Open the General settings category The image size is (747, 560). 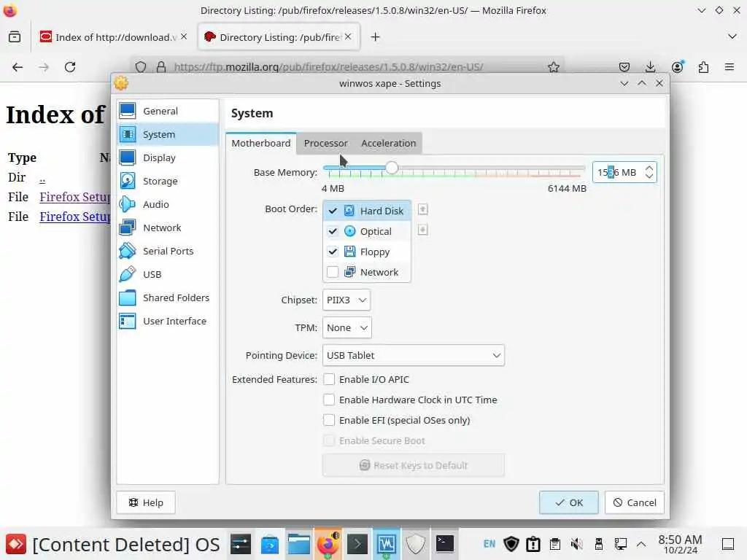167,111
